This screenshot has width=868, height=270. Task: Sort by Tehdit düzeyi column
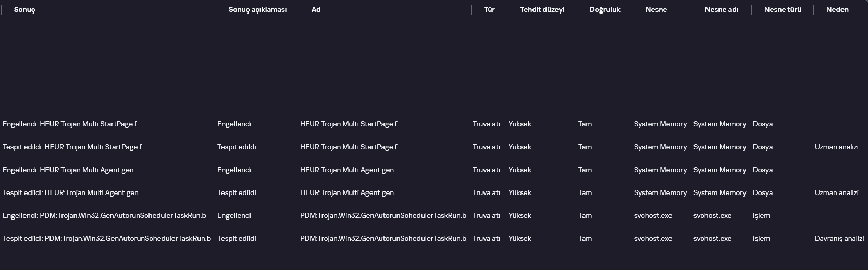542,10
